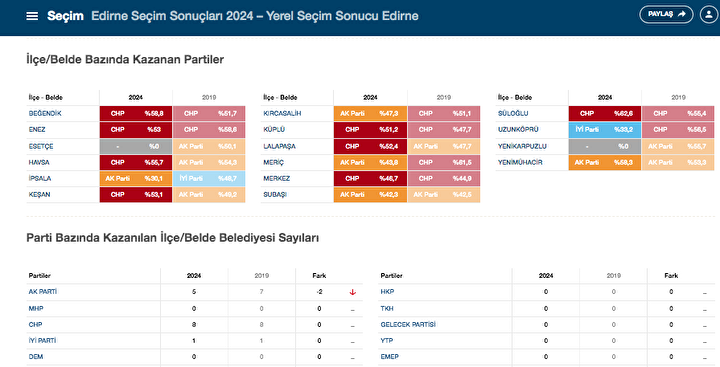The image size is (720, 367).
Task: Select the first 2024 column header
Action: tap(135, 97)
